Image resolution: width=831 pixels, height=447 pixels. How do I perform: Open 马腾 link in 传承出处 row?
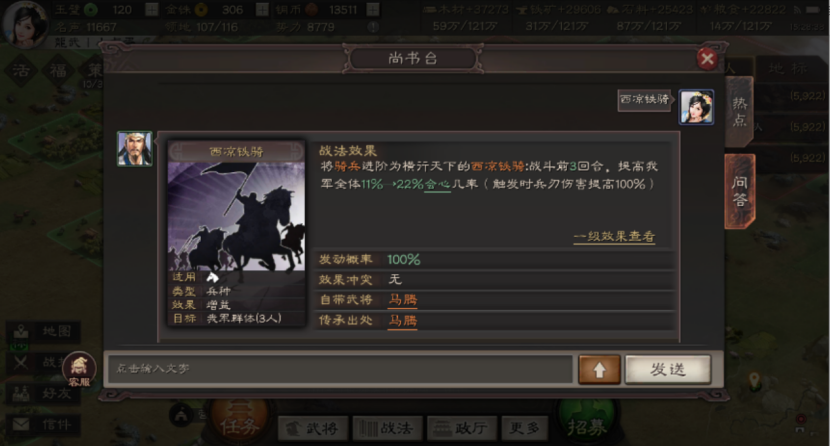[403, 321]
